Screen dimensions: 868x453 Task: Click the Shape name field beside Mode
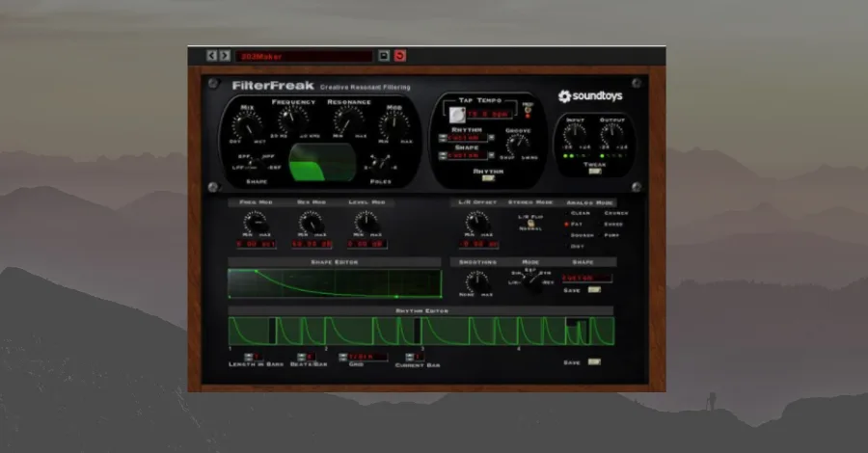click(x=586, y=278)
